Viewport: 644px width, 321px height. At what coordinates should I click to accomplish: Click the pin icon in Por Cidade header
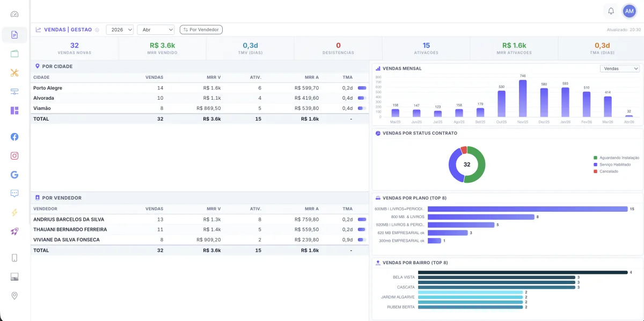pos(37,66)
